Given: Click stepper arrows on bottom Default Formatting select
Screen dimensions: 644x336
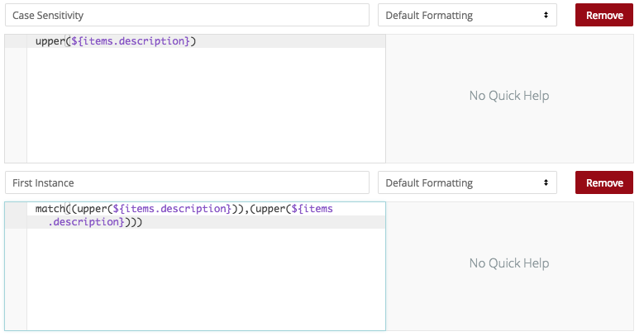Looking at the screenshot, I should coord(546,182).
